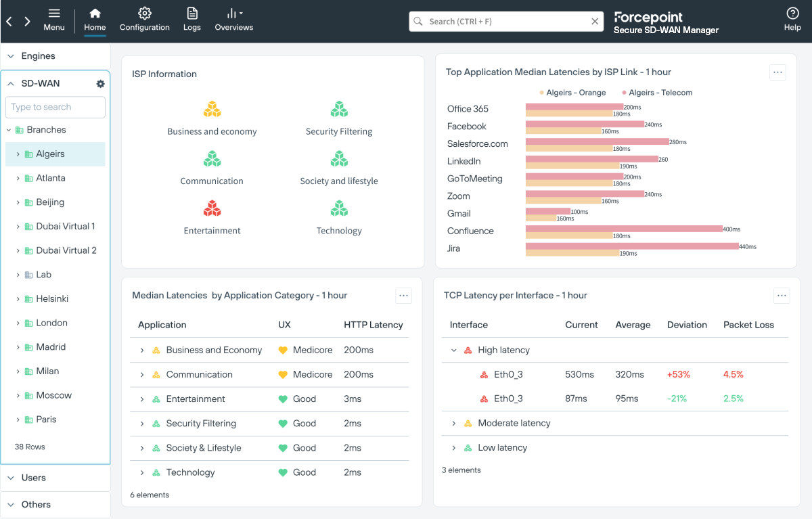Sort by Application column header
This screenshot has width=812, height=519.
pos(162,325)
